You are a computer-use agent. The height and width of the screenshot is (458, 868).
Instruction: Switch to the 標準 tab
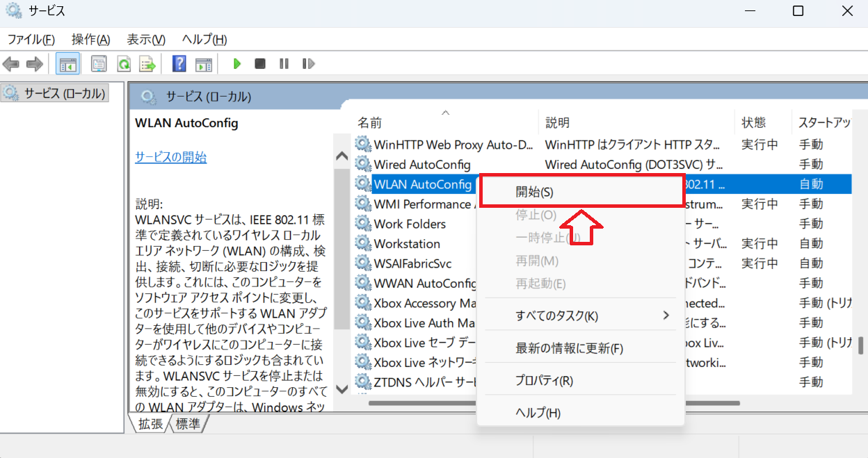pyautogui.click(x=188, y=423)
